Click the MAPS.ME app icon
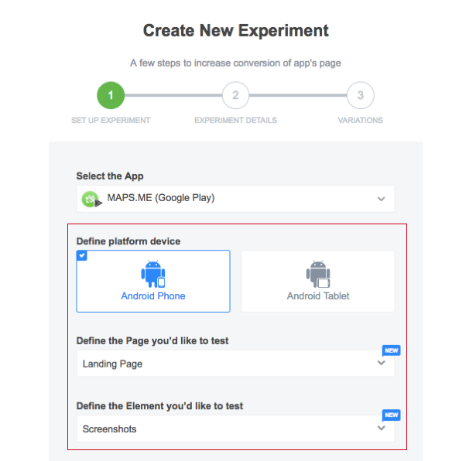This screenshot has width=476, height=461. pyautogui.click(x=91, y=199)
